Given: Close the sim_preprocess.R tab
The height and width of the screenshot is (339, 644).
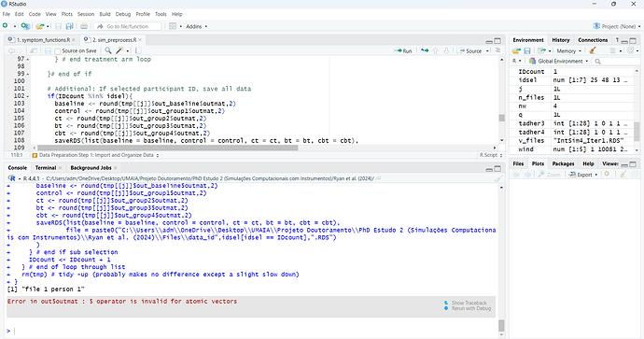Looking at the screenshot, I should click(x=140, y=40).
